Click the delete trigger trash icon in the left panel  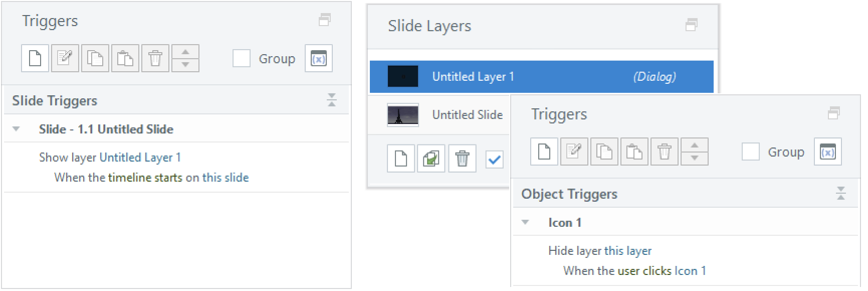[155, 58]
